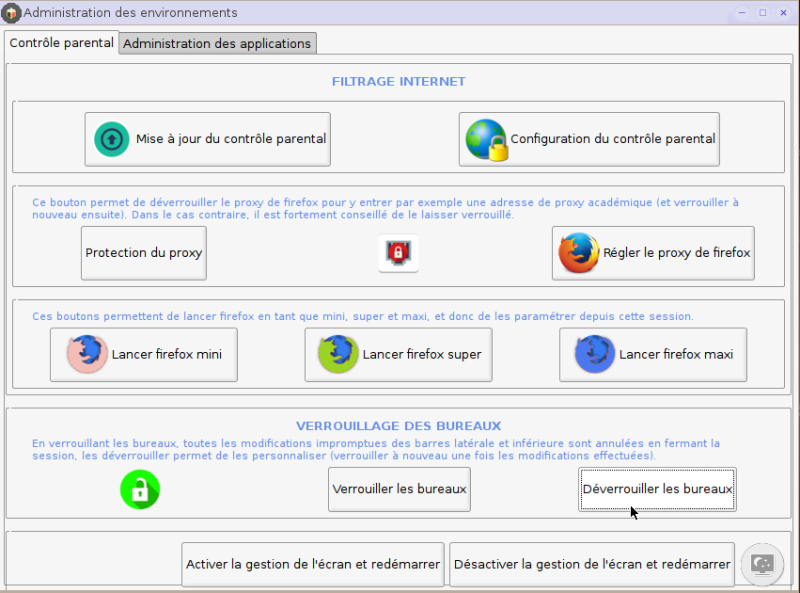The height and width of the screenshot is (593, 800).
Task: Launch Lancer firefox maxi
Action: tap(653, 354)
